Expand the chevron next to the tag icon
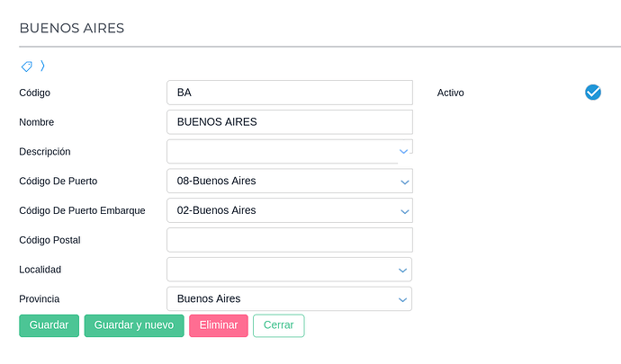This screenshot has height=364, width=621. tap(42, 66)
